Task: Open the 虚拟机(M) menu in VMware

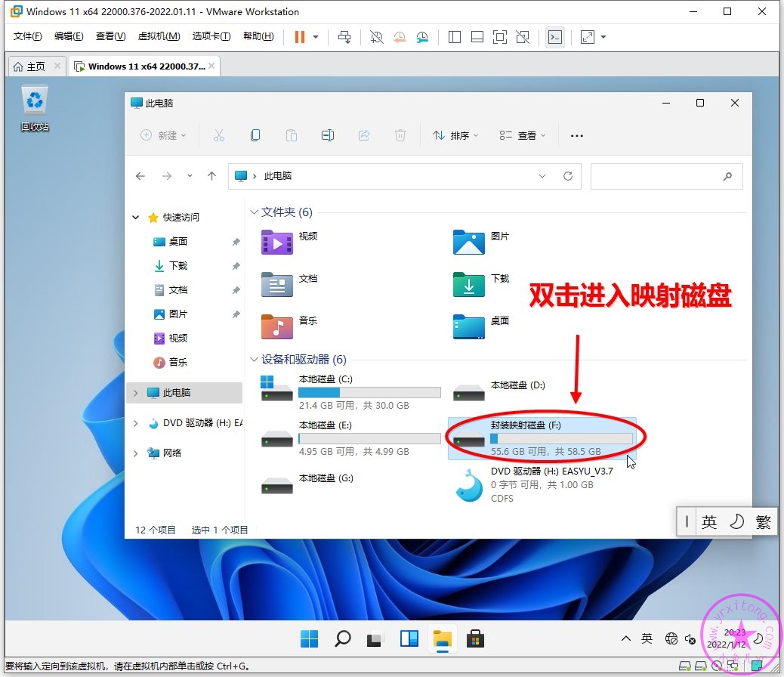Action: pyautogui.click(x=159, y=36)
